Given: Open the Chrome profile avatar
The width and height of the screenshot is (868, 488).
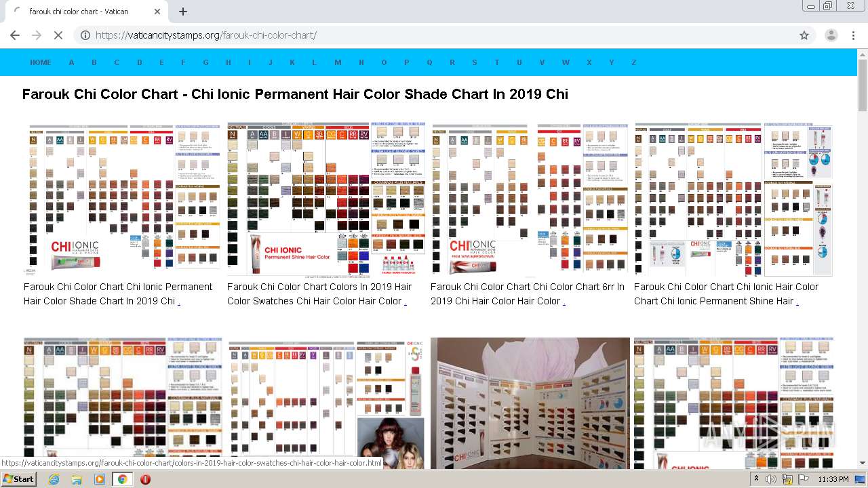Looking at the screenshot, I should coord(831,35).
